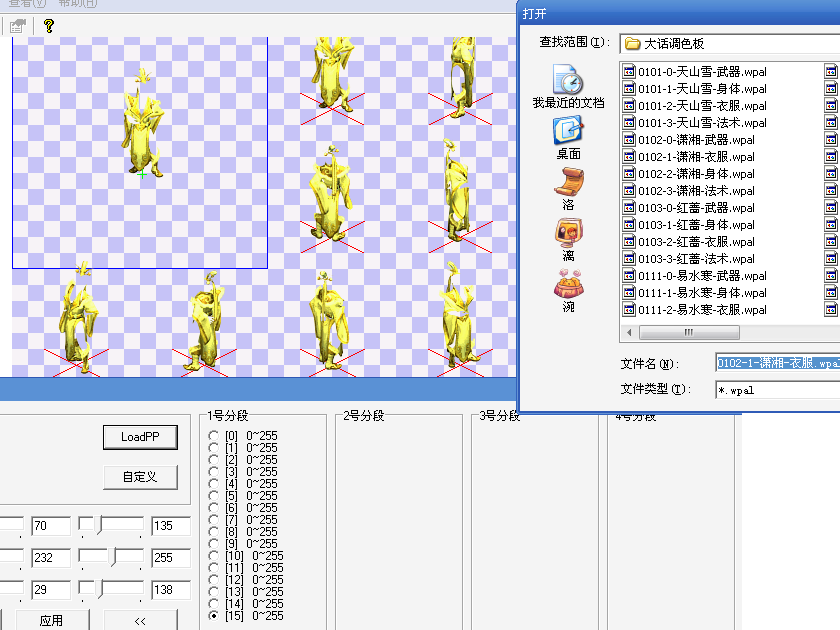Click the input field containing 138
The height and width of the screenshot is (630, 840).
171,590
